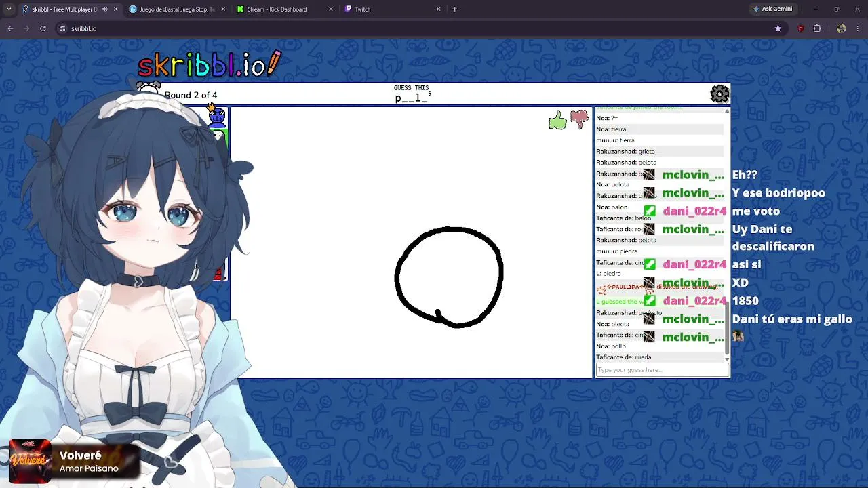Screen dimensions: 868x488
Task: Click the 'Volveré' song title
Action: 80,455
